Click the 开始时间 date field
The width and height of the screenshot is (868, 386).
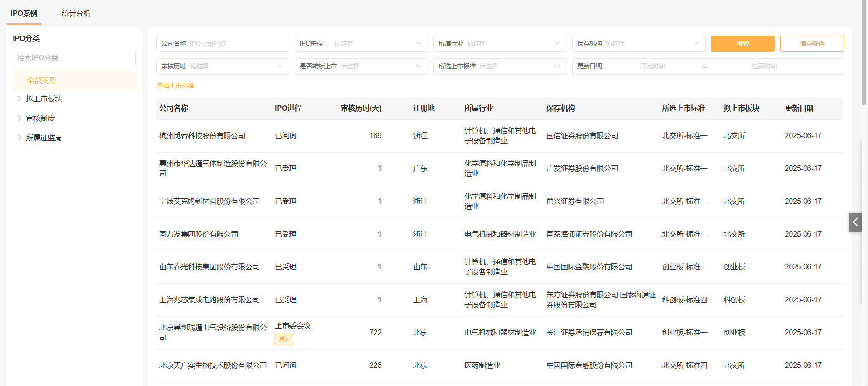(x=652, y=67)
